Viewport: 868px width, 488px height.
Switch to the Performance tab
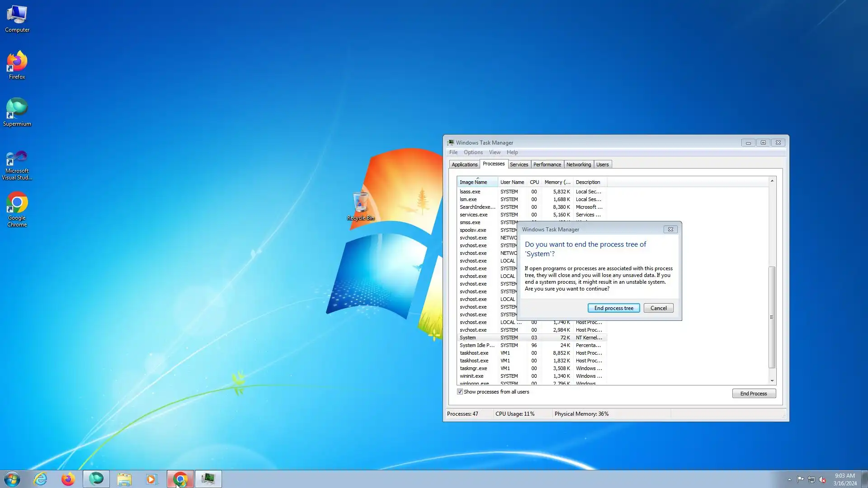547,164
